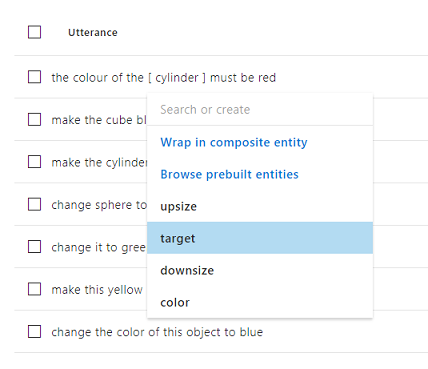Select the checkbox for change it to green
Image resolution: width=428 pixels, height=369 pixels.
pos(34,247)
